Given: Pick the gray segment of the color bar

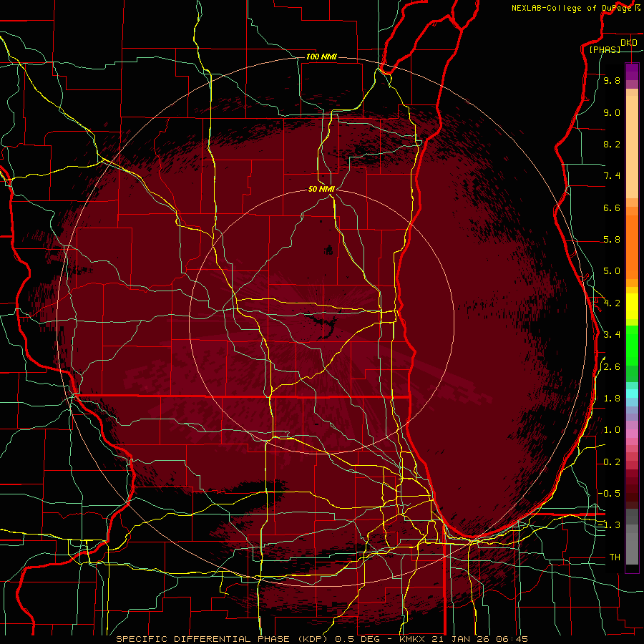Looking at the screenshot, I should (632, 538).
